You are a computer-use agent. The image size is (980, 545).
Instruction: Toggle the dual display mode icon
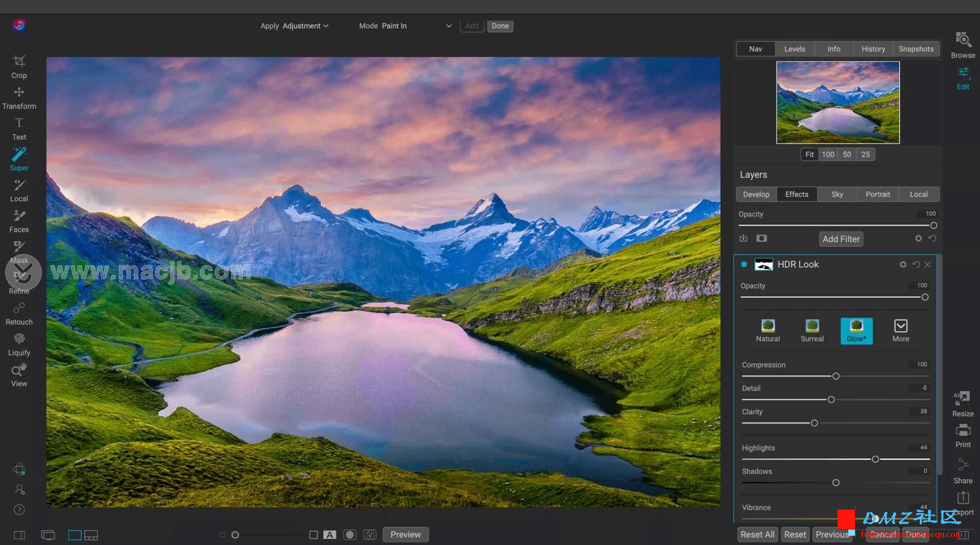coord(48,535)
